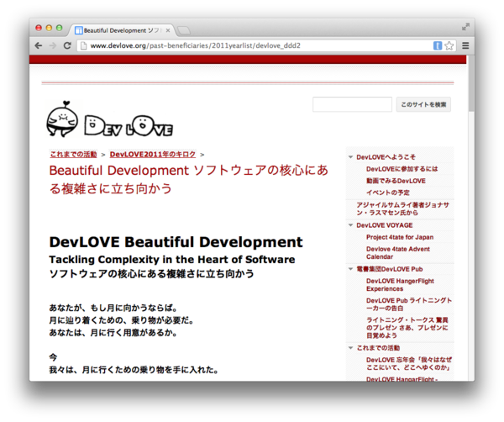Screen dimensions: 504x422
Task: Enter fullscreen using the top-right arrows icon
Action: (x=465, y=27)
